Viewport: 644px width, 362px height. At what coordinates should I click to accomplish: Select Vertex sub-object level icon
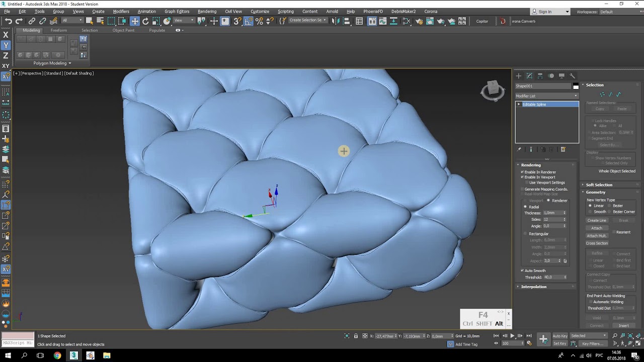602,95
